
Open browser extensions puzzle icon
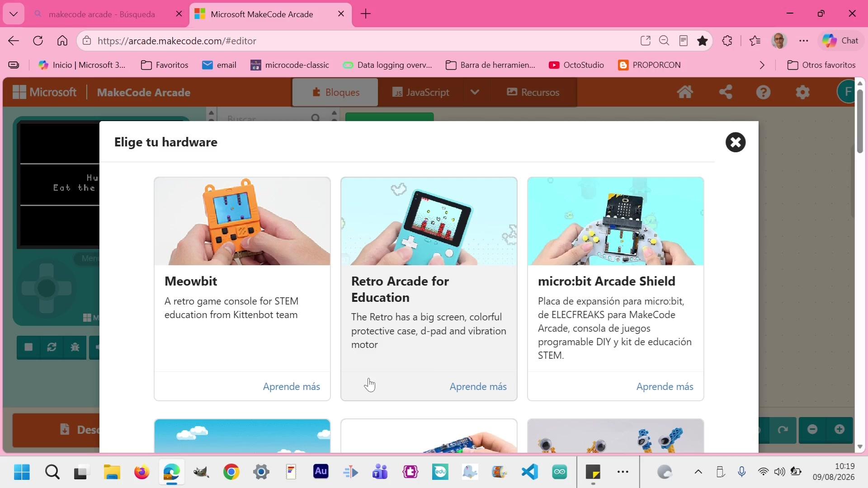coord(727,41)
